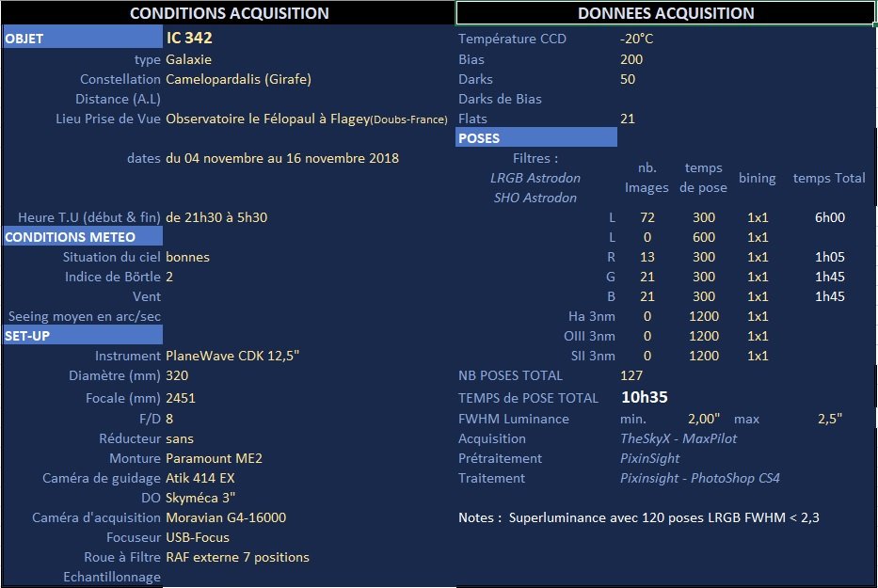Click the Ha 3nm filter label
Viewport: 878px width, 588px height.
pos(592,316)
